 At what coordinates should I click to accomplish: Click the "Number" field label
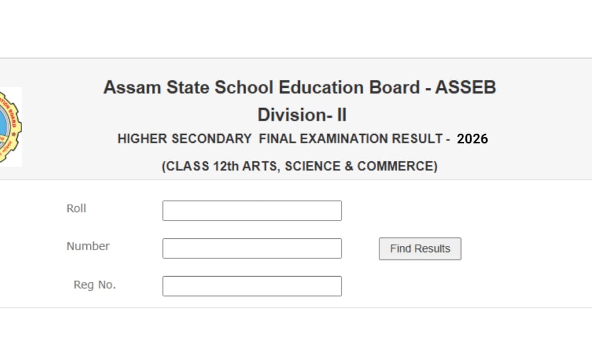pyautogui.click(x=88, y=246)
